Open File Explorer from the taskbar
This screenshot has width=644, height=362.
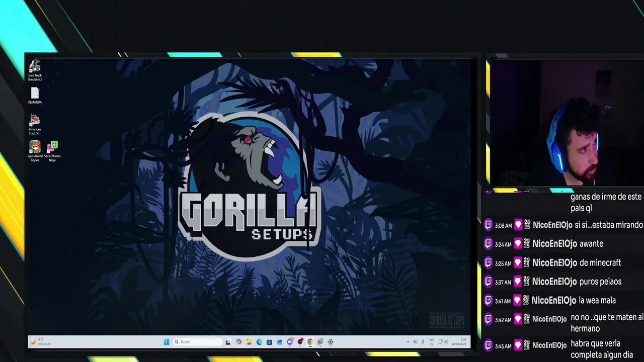[x=249, y=342]
